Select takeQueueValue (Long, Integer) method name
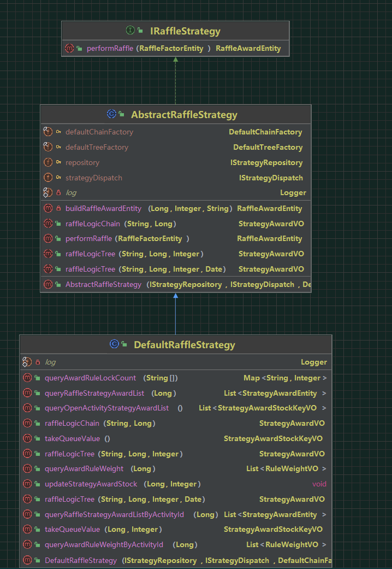Viewport: 392px width, 569px height. pos(72,529)
